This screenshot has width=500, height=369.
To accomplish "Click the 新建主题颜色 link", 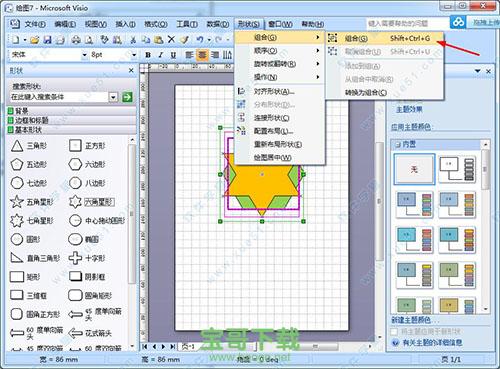I will (x=414, y=320).
